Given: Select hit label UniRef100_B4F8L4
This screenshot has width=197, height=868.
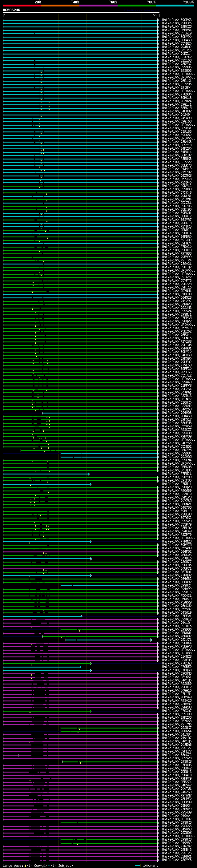Looking at the screenshot, I should pos(177,152).
